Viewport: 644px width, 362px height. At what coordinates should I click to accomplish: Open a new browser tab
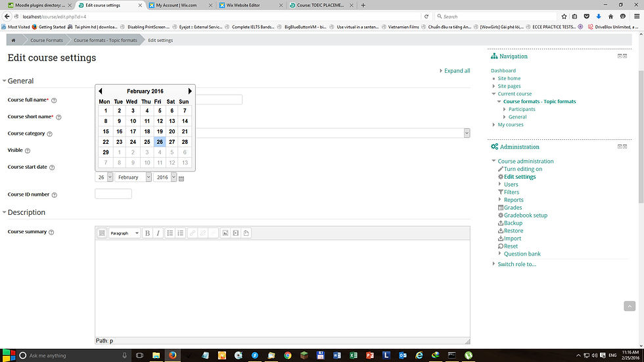[x=363, y=5]
